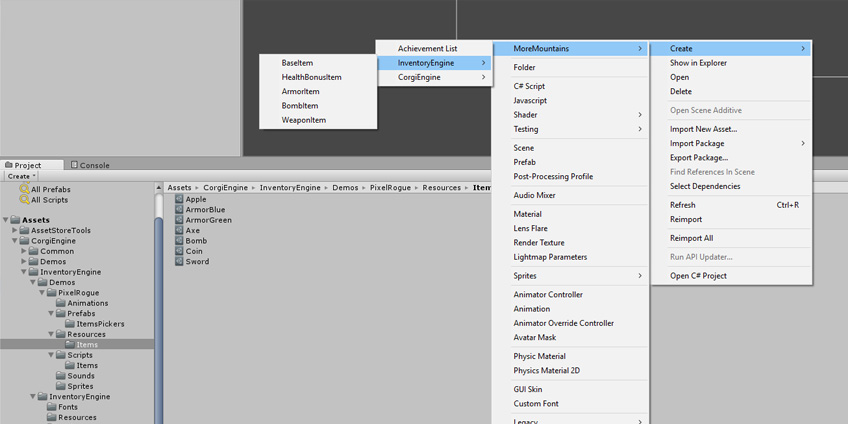Click PixelRogue in the breadcrumb path
This screenshot has height=424, width=848.
coord(390,188)
